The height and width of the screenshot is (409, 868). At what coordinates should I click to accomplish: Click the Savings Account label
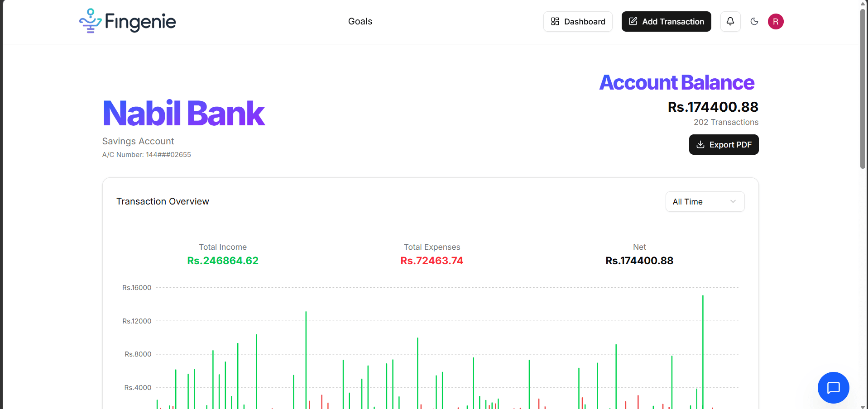click(x=138, y=141)
